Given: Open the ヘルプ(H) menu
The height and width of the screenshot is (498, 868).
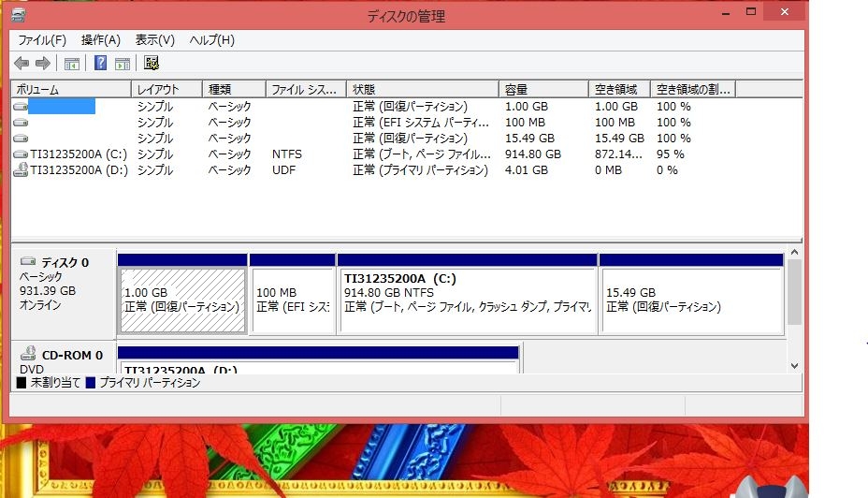Looking at the screenshot, I should (212, 40).
